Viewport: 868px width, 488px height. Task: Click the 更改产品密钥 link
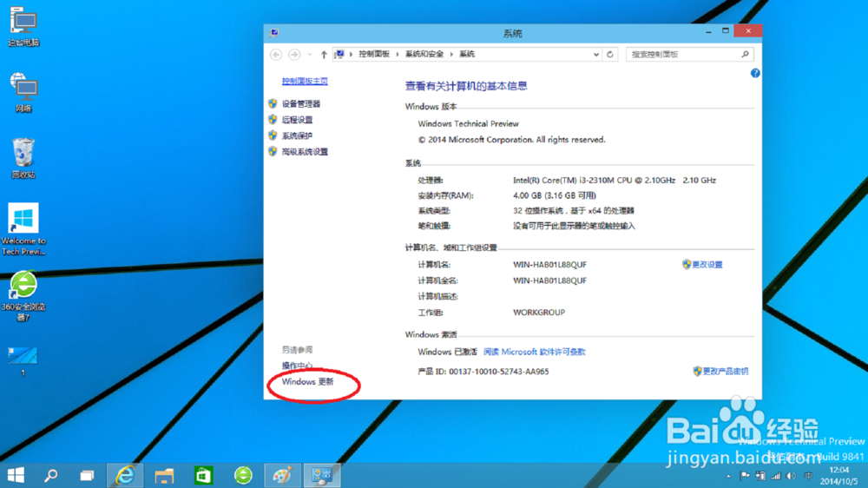(x=725, y=371)
